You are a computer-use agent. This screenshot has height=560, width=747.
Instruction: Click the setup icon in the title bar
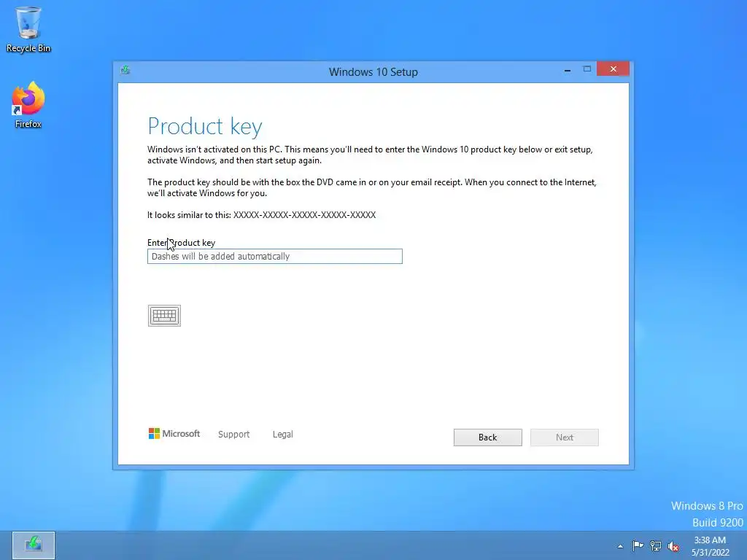(125, 70)
